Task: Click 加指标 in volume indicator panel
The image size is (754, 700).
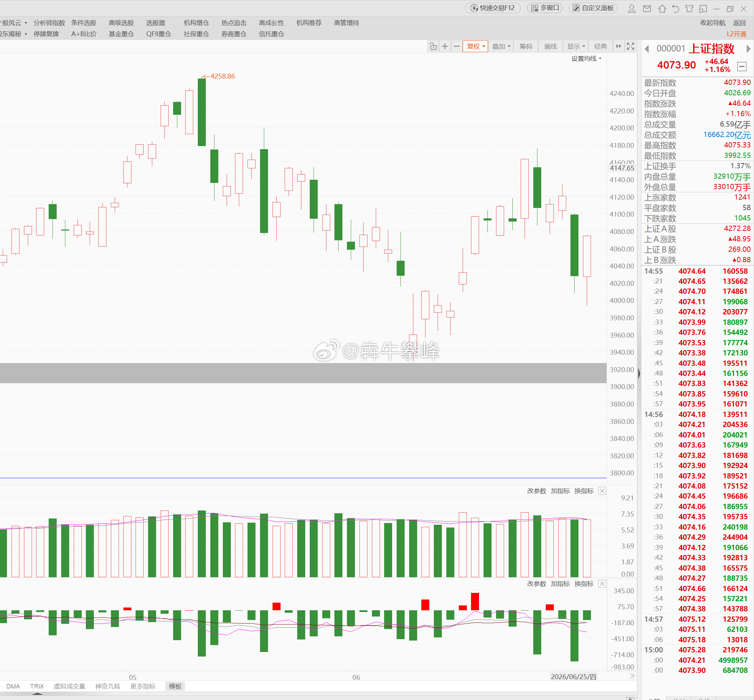Action: (x=560, y=491)
